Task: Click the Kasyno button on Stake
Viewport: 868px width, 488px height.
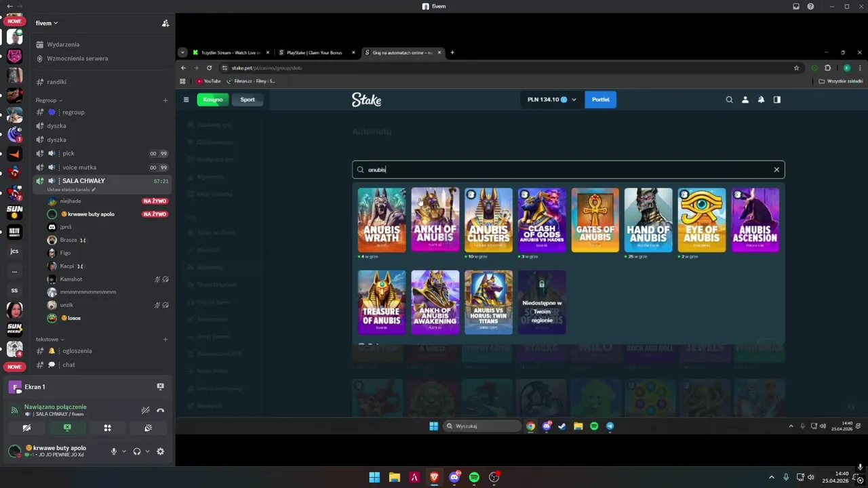Action: (x=213, y=100)
